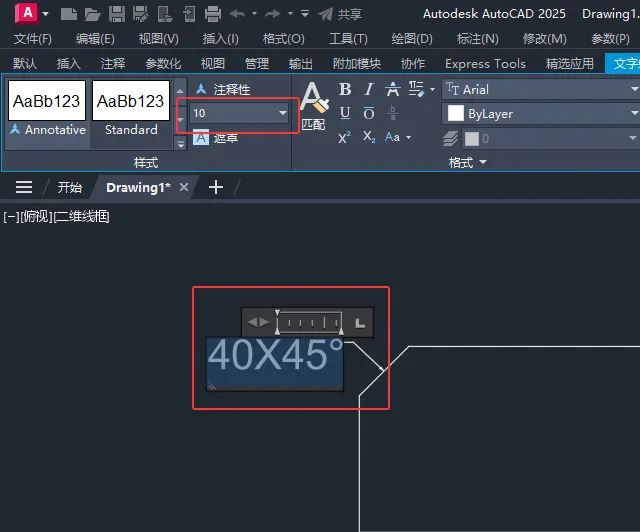Switch to the 协作 ribbon tab
This screenshot has width=640, height=532.
pyautogui.click(x=413, y=63)
